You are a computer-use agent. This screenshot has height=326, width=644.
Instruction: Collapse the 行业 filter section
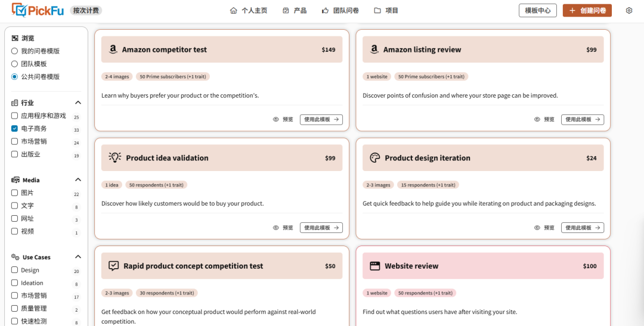(78, 103)
